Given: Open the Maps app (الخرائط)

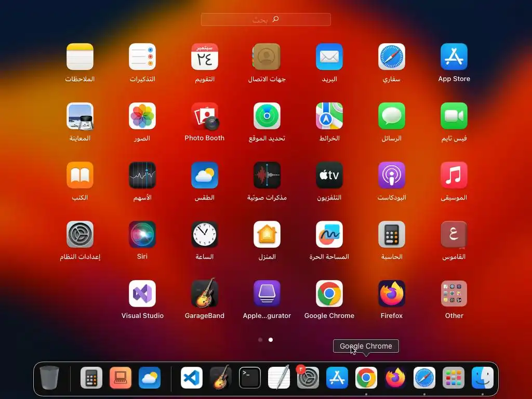Looking at the screenshot, I should point(329,116).
